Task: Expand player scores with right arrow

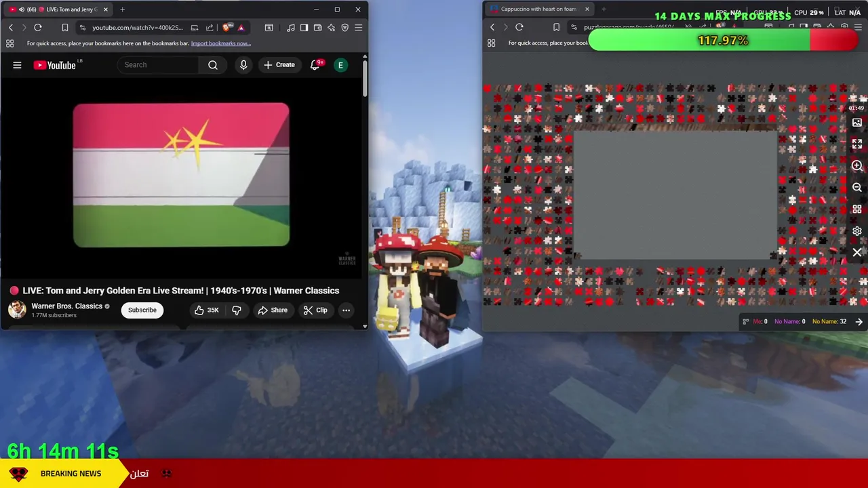Action: tap(859, 322)
